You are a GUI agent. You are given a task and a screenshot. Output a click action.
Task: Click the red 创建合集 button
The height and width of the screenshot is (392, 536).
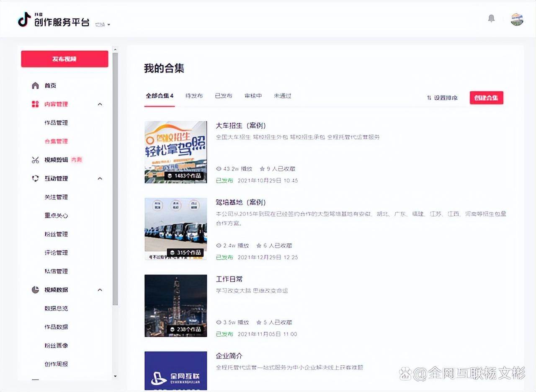(486, 98)
